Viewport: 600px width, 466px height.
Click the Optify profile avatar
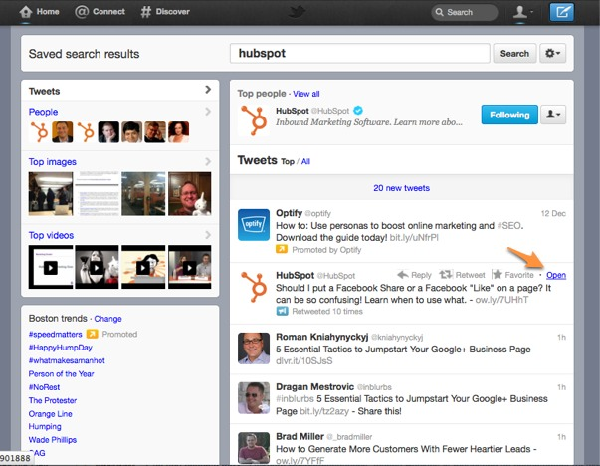[254, 225]
